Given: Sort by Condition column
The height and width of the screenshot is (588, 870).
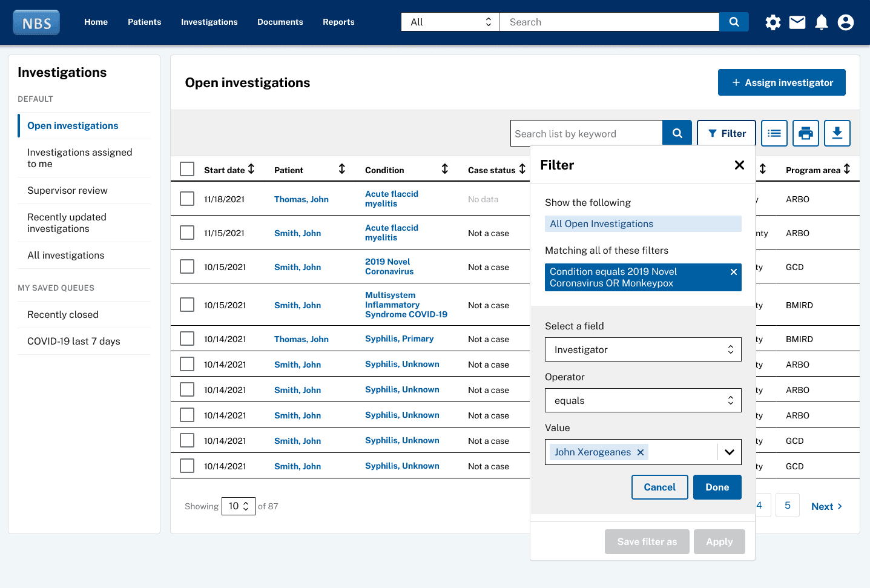Looking at the screenshot, I should (x=445, y=169).
